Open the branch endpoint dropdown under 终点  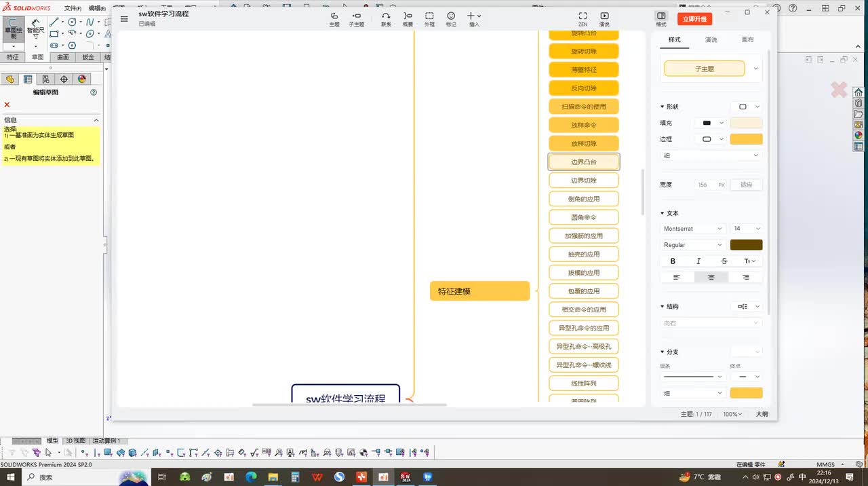(746, 376)
